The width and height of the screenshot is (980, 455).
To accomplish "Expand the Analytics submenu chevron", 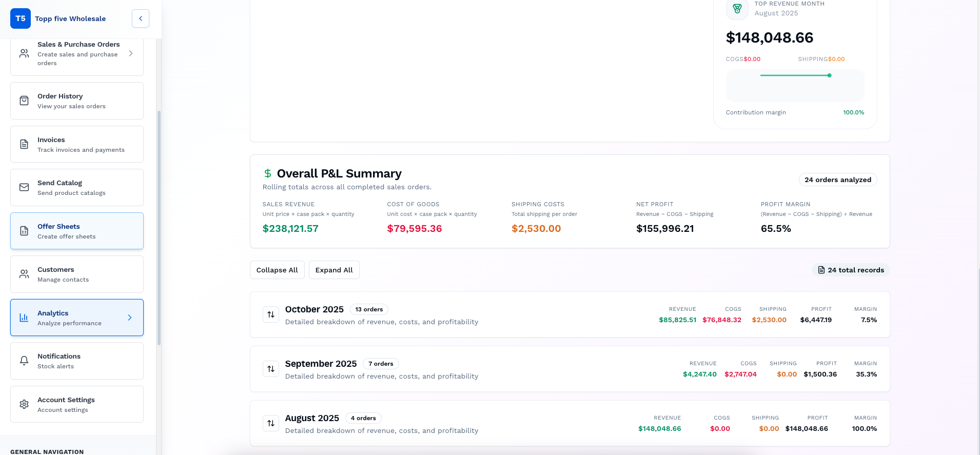I will (x=130, y=318).
